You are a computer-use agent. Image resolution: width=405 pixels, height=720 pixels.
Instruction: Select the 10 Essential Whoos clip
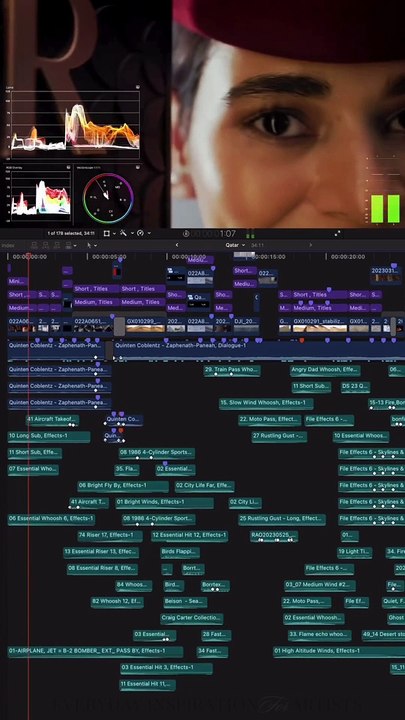(361, 437)
